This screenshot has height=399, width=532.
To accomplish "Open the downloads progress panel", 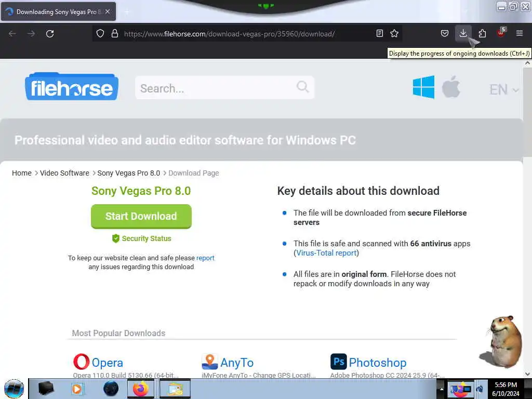I will pyautogui.click(x=463, y=33).
